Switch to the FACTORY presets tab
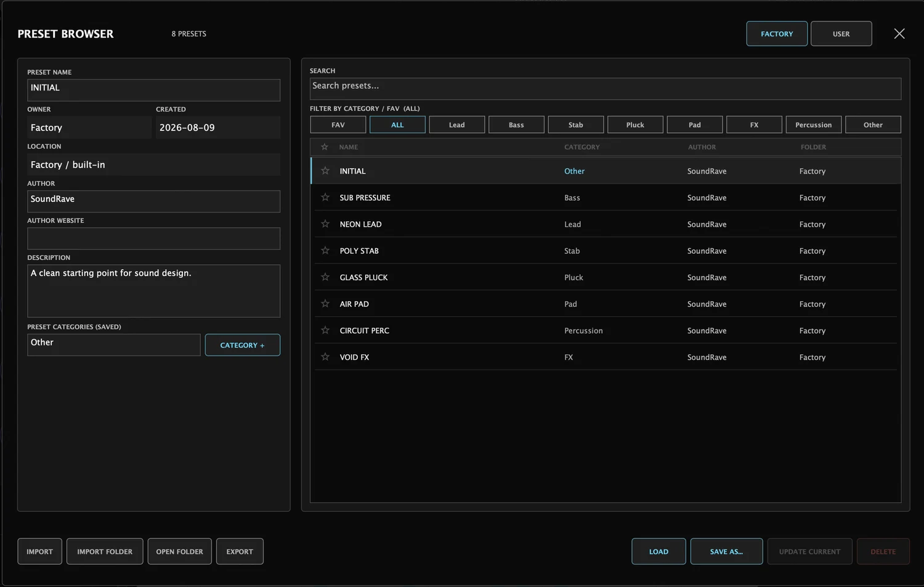Screen dimensions: 924x587 (x=777, y=34)
